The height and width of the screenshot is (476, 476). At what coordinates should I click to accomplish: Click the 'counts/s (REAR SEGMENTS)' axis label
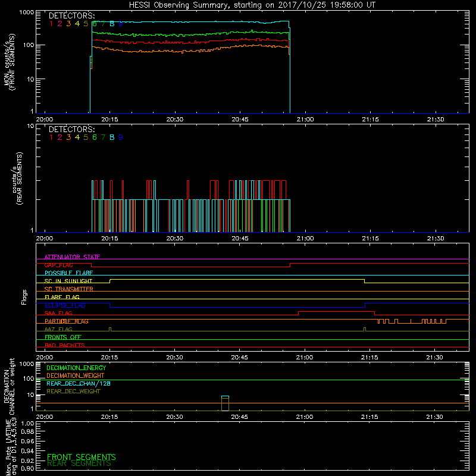click(17, 178)
